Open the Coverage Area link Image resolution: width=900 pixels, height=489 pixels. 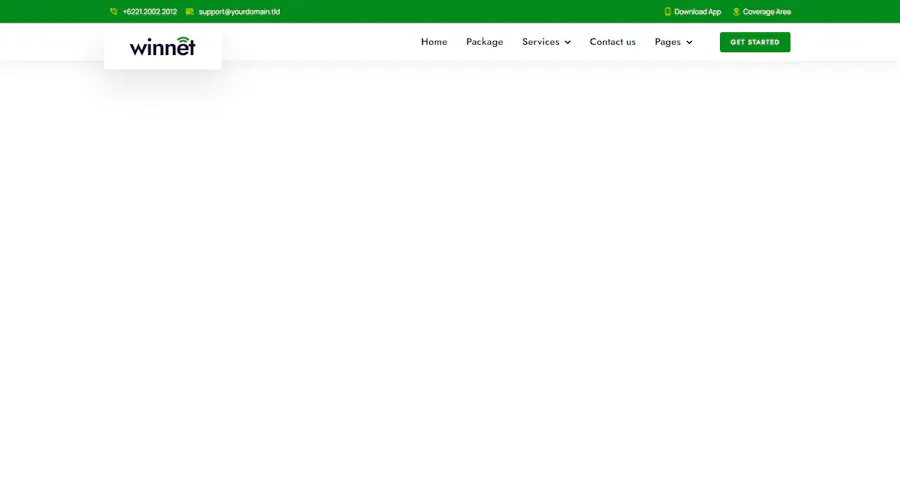[767, 11]
